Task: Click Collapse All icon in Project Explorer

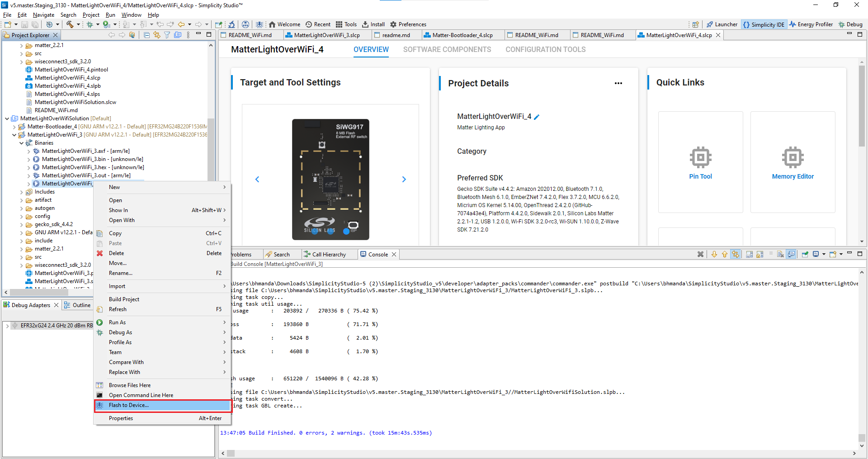Action: (x=146, y=35)
